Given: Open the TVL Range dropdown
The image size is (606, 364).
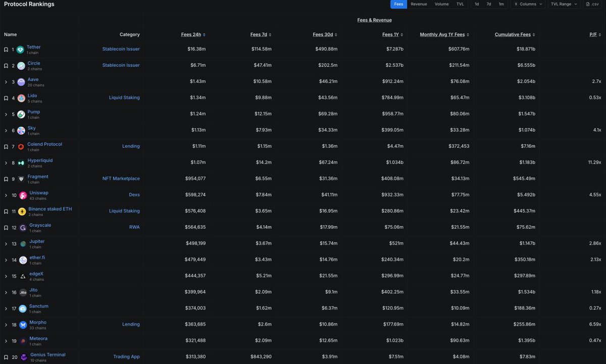Looking at the screenshot, I should click(x=564, y=4).
